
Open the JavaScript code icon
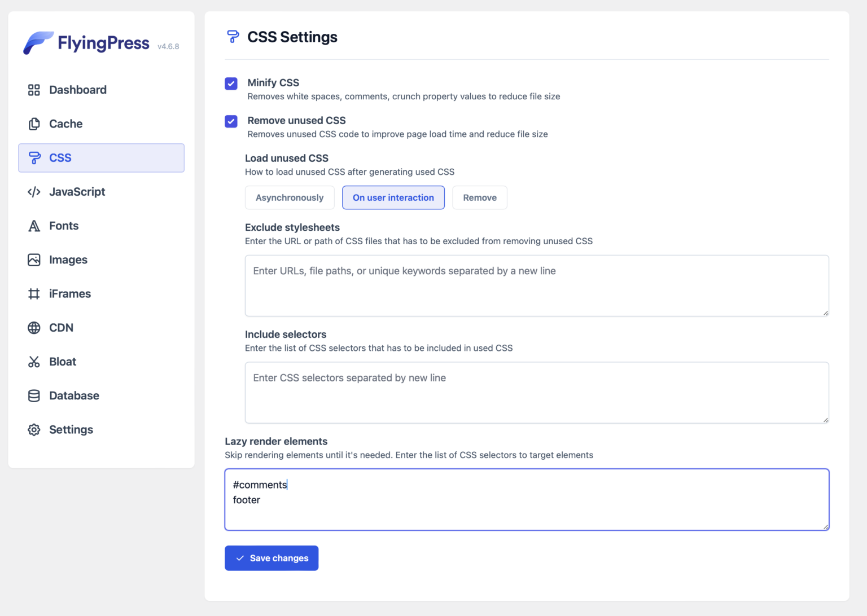(34, 192)
